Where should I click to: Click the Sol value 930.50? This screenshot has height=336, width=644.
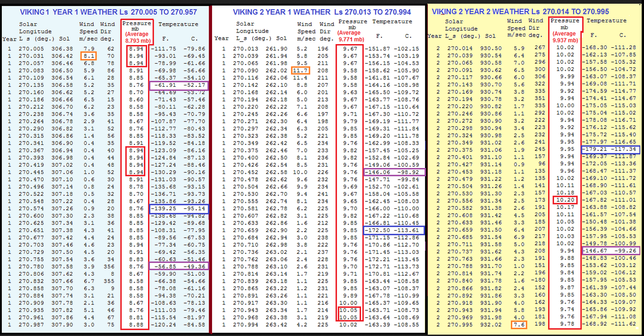pos(491,47)
